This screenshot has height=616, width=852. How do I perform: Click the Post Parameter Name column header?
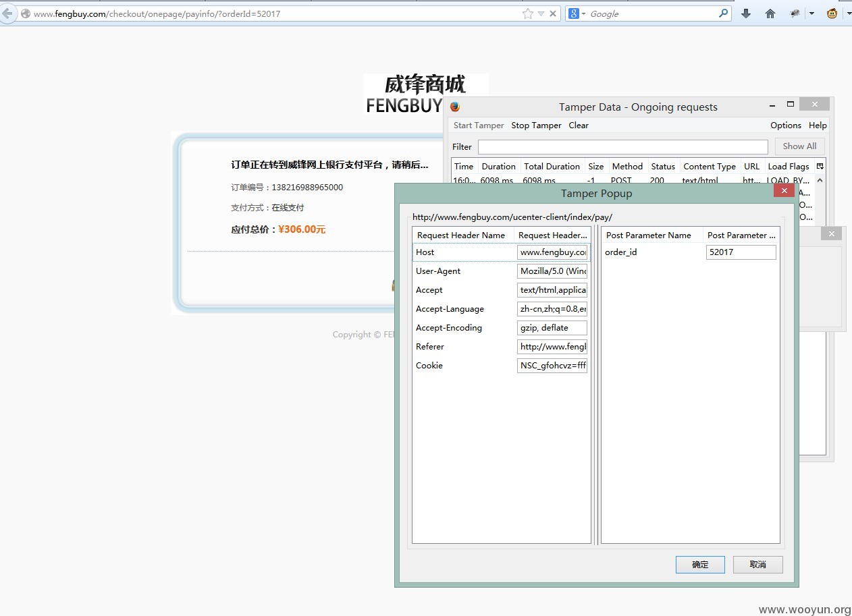click(652, 235)
